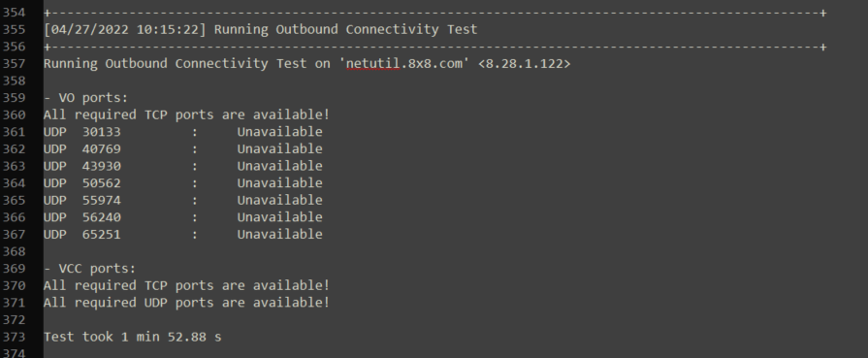Place cursor on UDP port 40769
The image size is (868, 358).
(101, 149)
